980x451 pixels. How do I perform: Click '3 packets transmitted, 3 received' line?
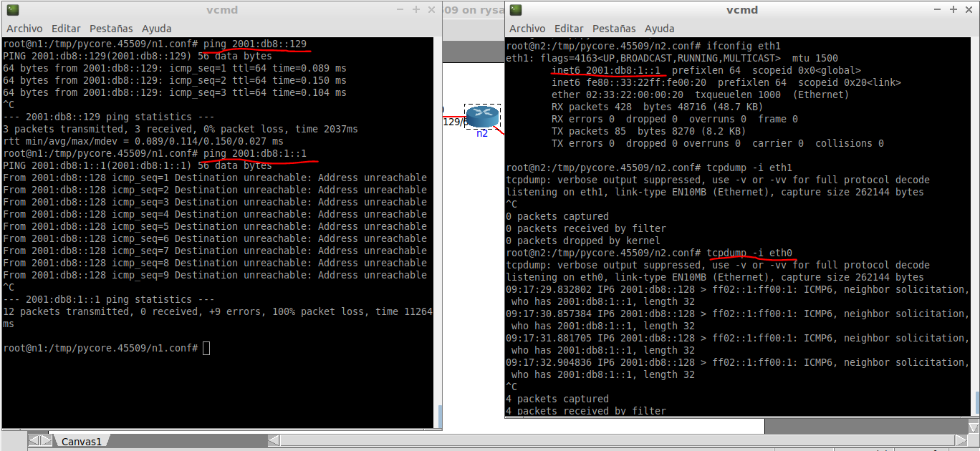tap(181, 129)
